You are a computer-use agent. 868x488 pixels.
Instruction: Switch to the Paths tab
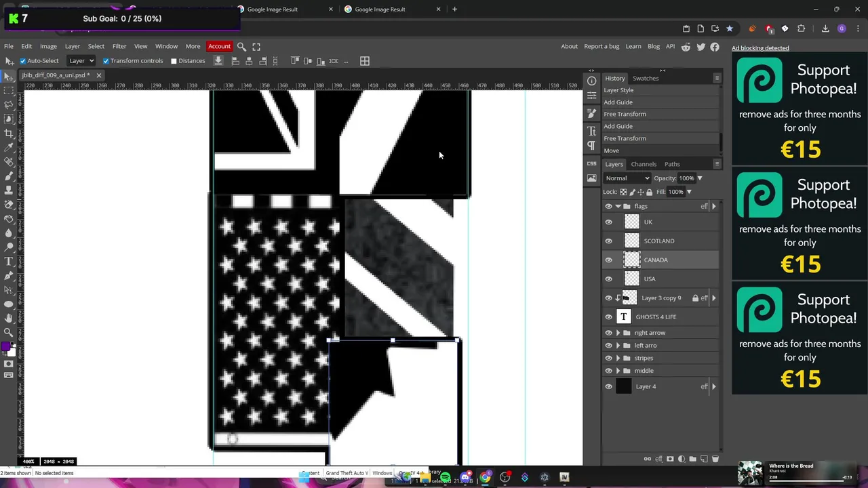click(672, 164)
